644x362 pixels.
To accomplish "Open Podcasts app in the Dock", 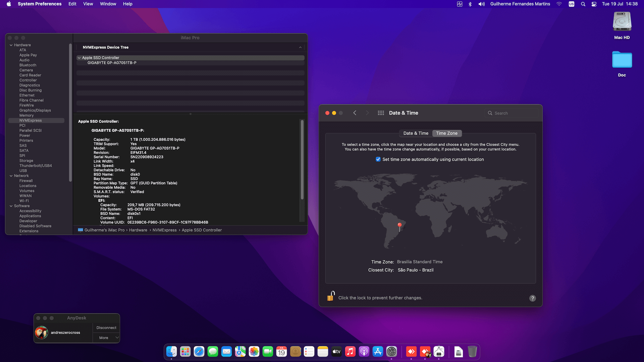I will point(364,352).
